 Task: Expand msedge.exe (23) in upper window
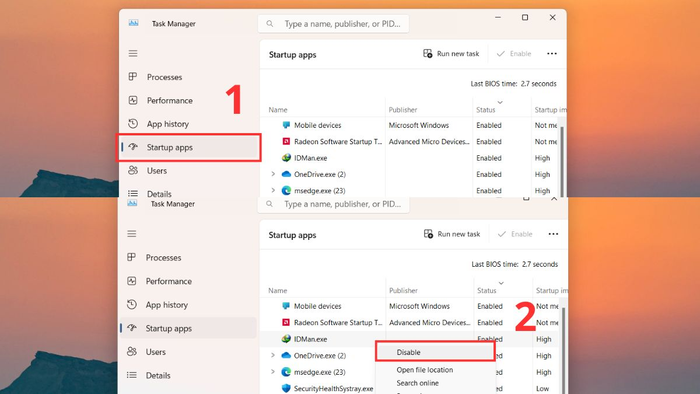tap(273, 191)
